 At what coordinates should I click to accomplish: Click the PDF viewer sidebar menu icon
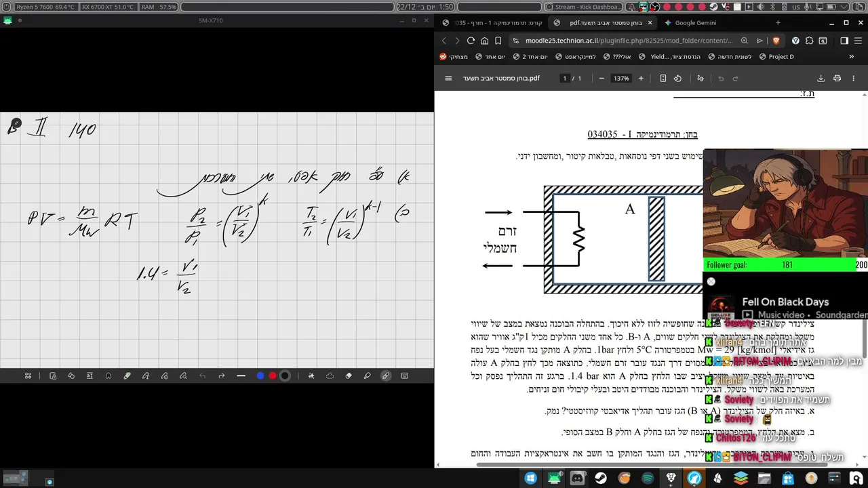[448, 79]
